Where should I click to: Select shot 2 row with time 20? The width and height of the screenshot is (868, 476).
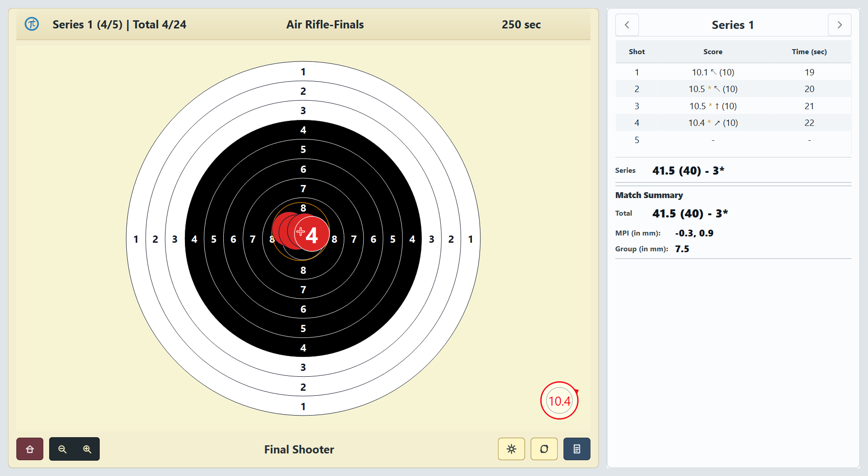(733, 89)
